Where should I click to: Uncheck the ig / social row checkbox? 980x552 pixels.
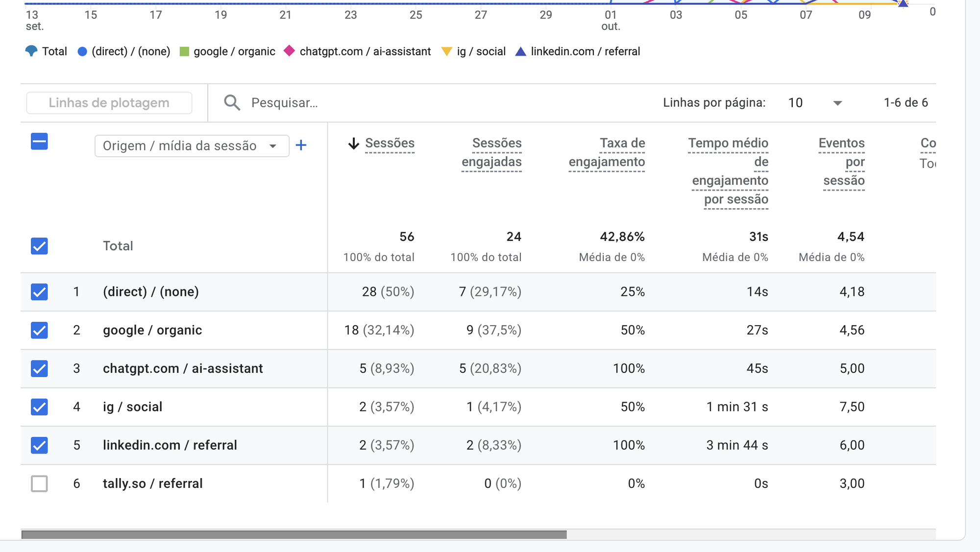point(39,407)
